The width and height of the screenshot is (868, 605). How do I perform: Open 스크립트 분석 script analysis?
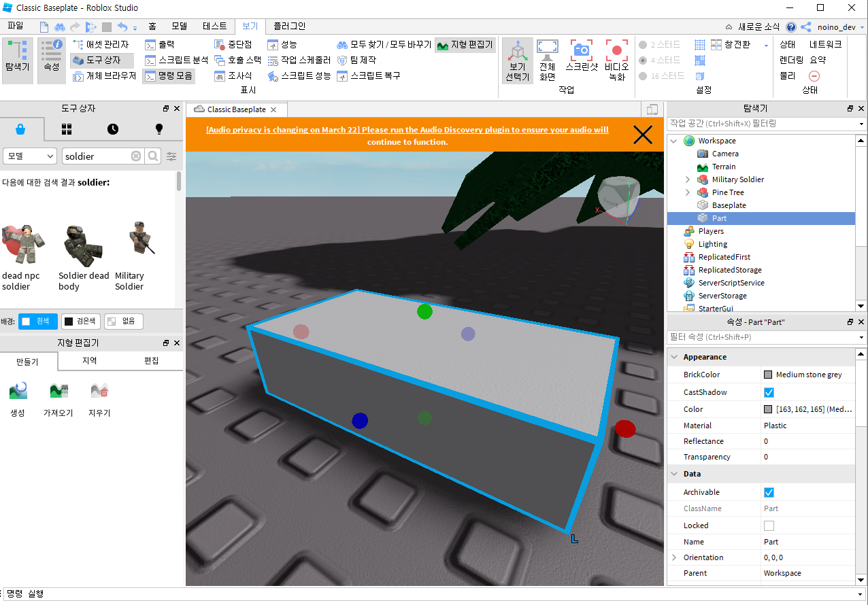[x=177, y=60]
